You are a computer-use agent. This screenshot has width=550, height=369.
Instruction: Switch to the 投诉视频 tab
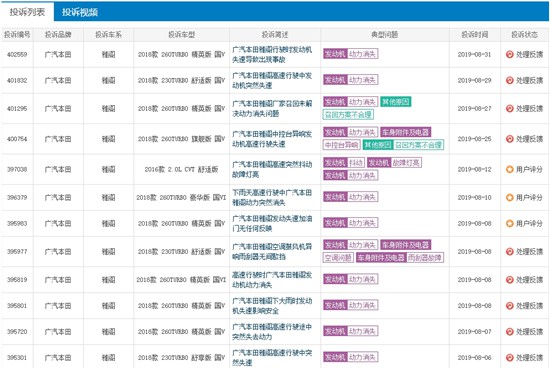tap(80, 12)
